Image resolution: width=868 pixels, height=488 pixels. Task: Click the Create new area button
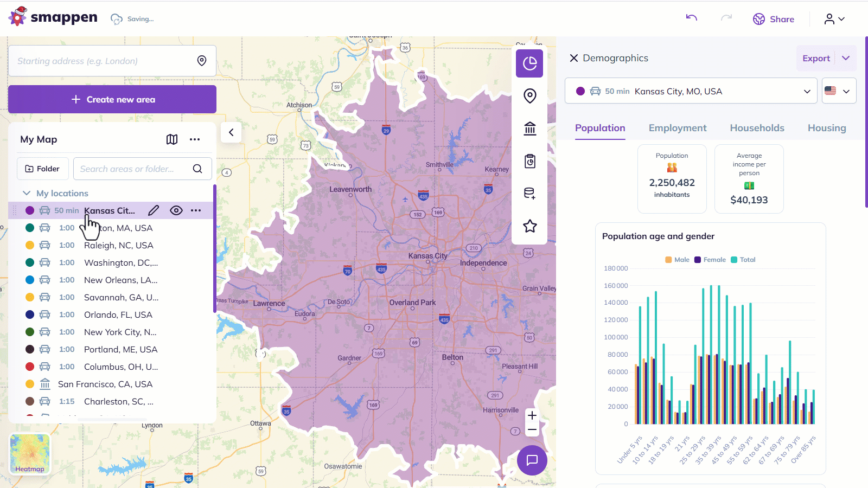click(x=112, y=99)
